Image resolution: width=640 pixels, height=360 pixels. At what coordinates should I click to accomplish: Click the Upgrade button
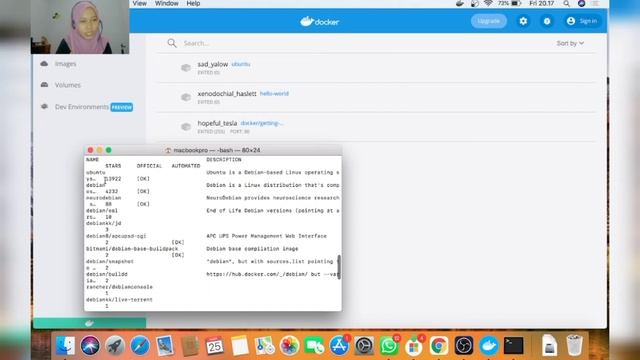pos(489,21)
